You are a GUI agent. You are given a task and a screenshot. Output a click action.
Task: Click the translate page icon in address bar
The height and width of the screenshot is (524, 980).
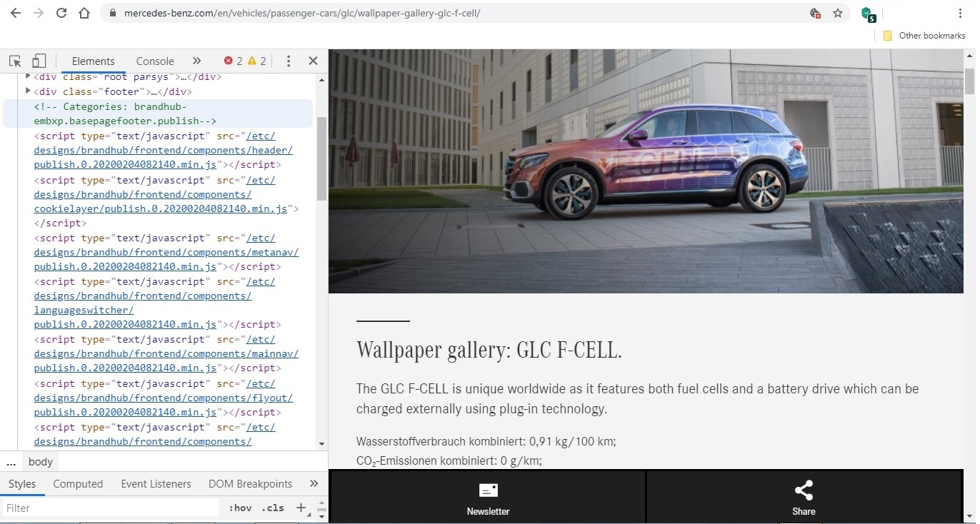click(815, 13)
